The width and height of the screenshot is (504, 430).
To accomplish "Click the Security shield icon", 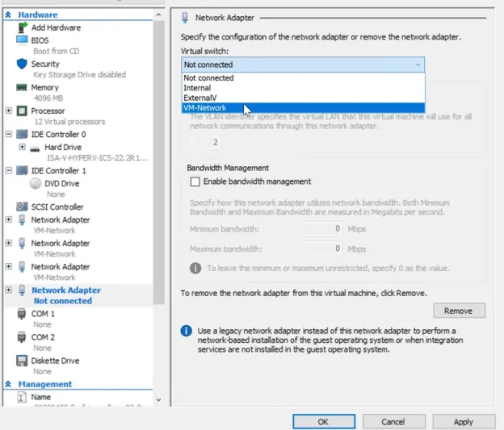I will (22, 64).
